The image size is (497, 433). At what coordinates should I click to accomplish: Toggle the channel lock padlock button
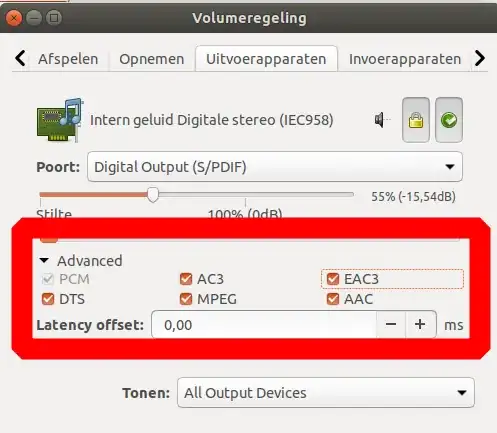pos(416,120)
